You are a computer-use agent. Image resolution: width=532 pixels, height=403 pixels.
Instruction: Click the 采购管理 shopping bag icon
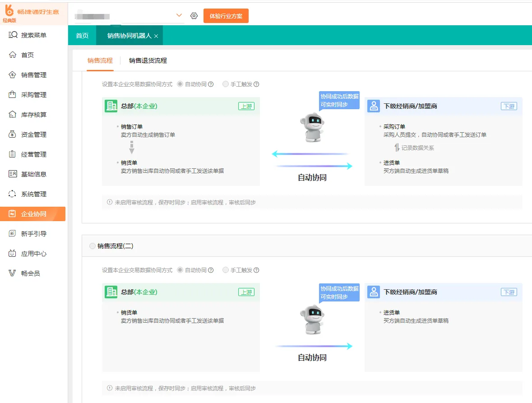[13, 95]
